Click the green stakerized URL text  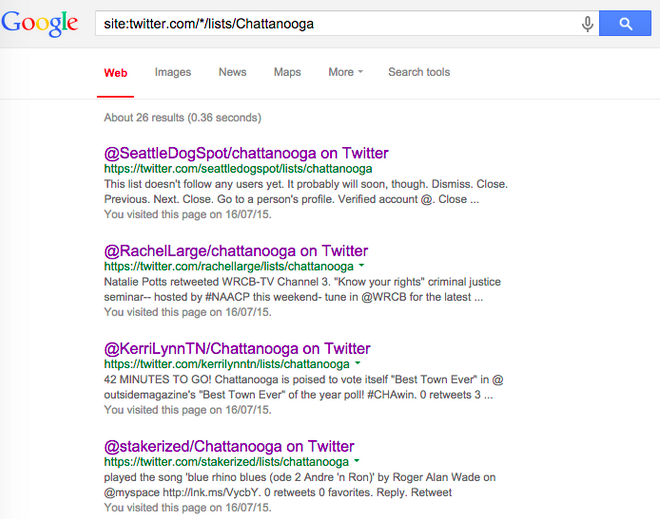point(226,462)
